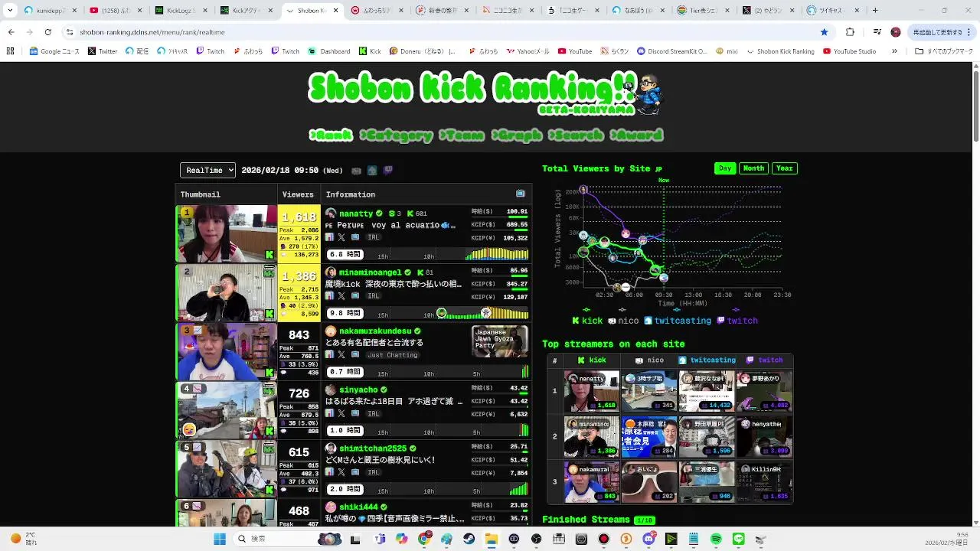Toggle nico series in chart legend
This screenshot has height=551, width=980.
coord(623,321)
